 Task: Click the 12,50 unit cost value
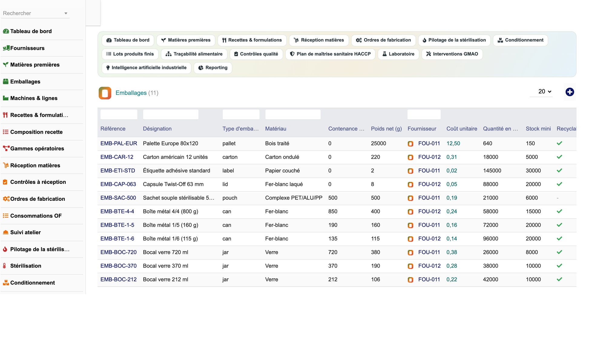point(453,143)
